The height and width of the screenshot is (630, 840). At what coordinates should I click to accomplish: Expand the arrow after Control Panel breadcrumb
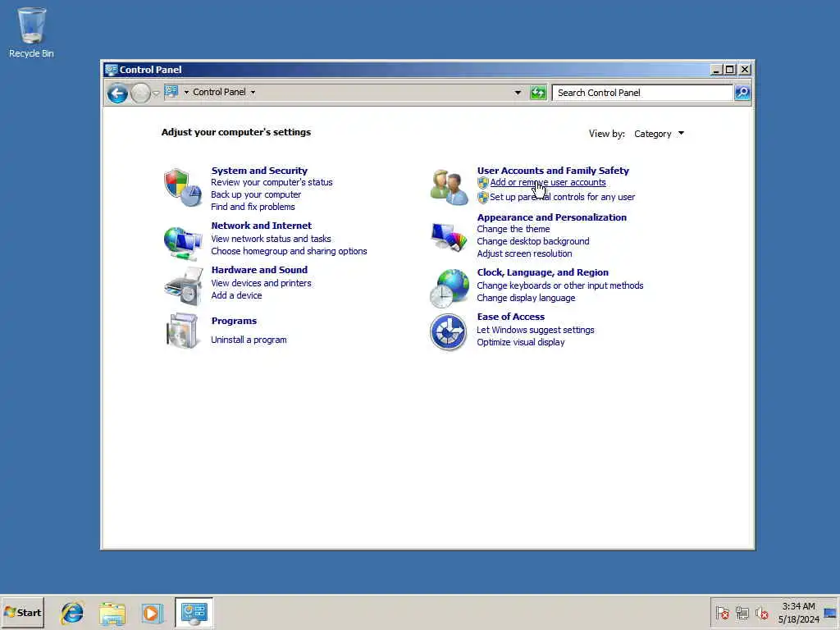[x=253, y=92]
